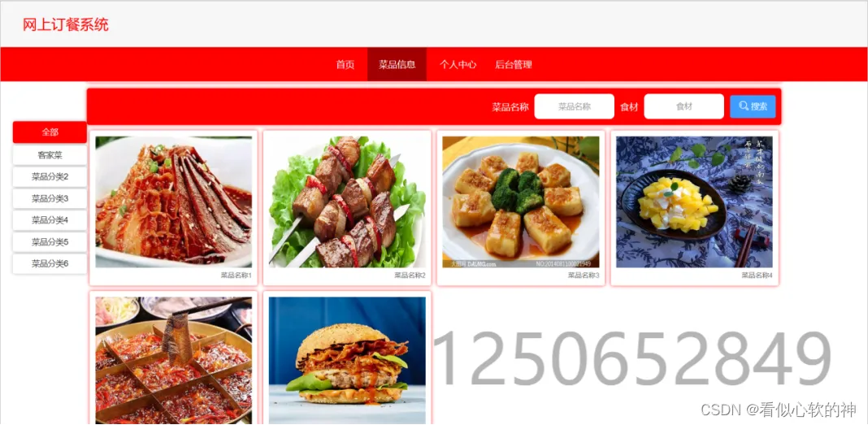This screenshot has width=868, height=425.
Task: Click the 网上订餐系统 site title
Action: pos(65,24)
